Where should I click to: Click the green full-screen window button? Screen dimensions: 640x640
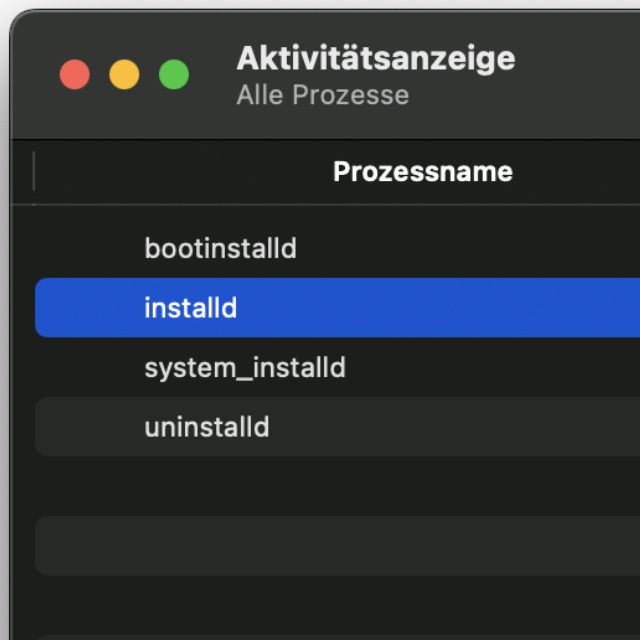174,75
